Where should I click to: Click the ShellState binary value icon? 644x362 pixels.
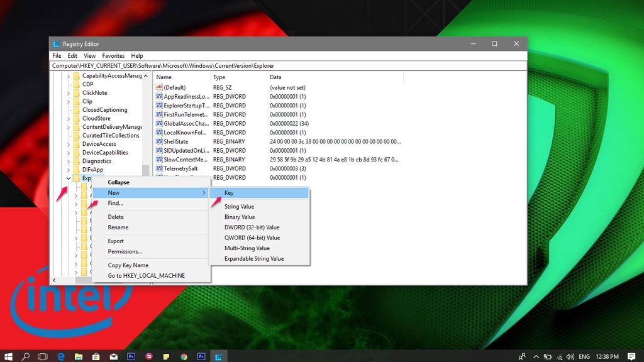point(159,141)
